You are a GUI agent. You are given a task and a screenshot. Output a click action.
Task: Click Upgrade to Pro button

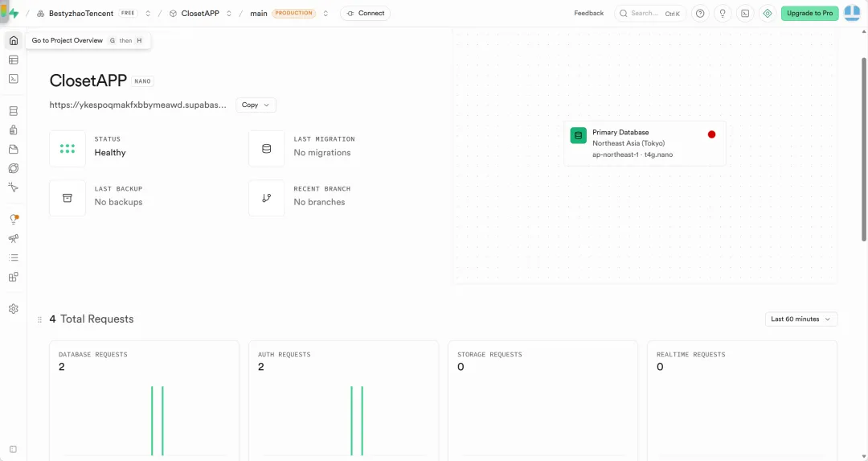coord(810,14)
